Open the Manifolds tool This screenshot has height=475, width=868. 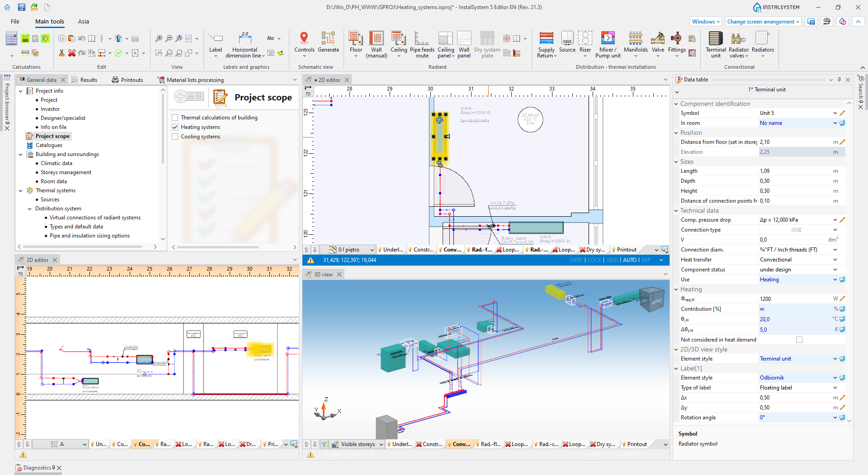[636, 44]
